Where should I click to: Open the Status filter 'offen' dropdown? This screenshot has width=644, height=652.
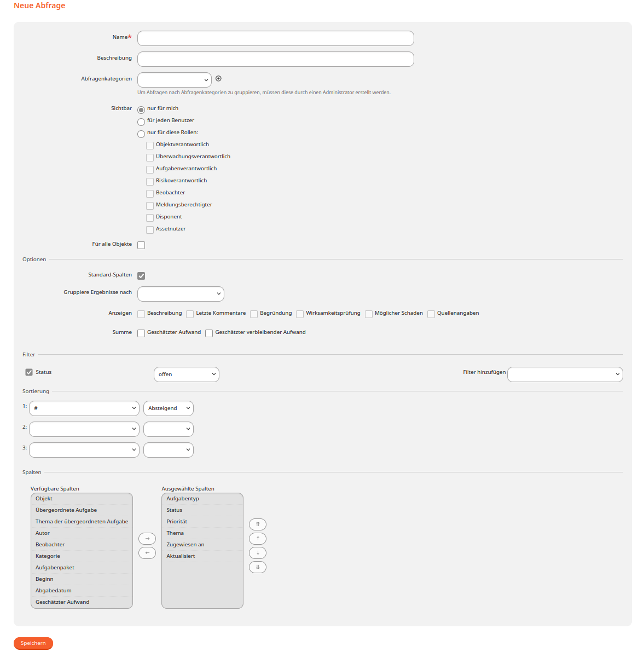[186, 374]
